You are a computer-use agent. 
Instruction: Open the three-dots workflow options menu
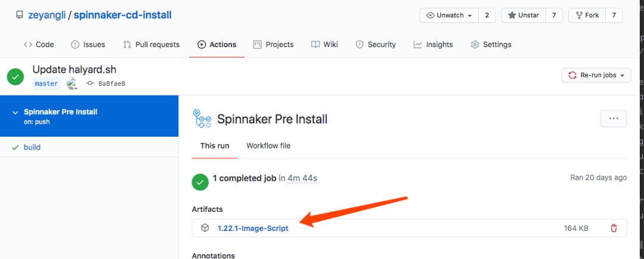pos(614,119)
